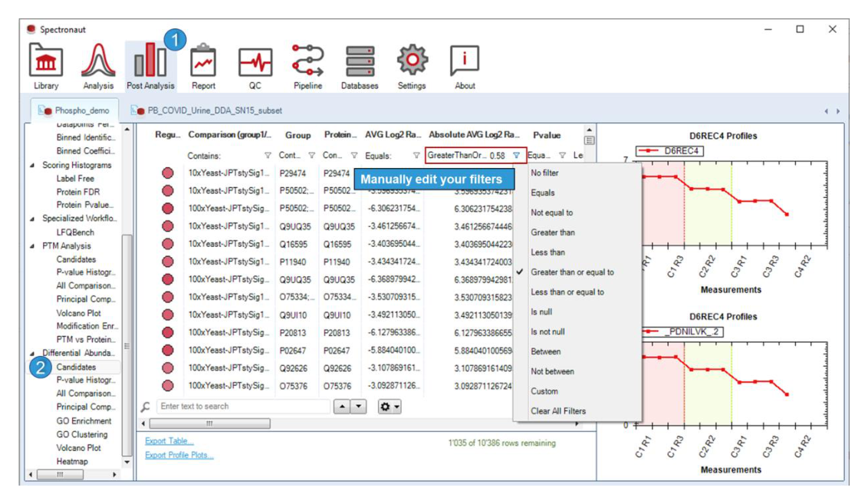This screenshot has height=504, width=868.
Task: Choose 'Not equal to' filter option
Action: (552, 212)
